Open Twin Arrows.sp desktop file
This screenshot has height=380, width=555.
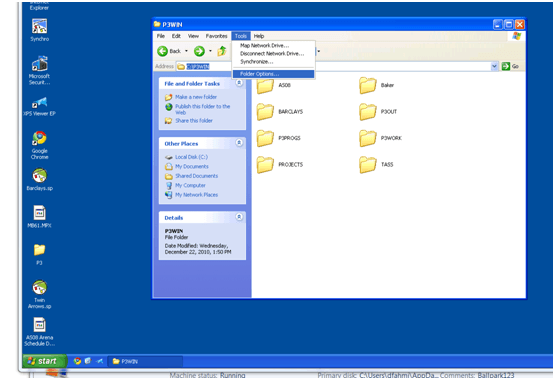coord(39,294)
